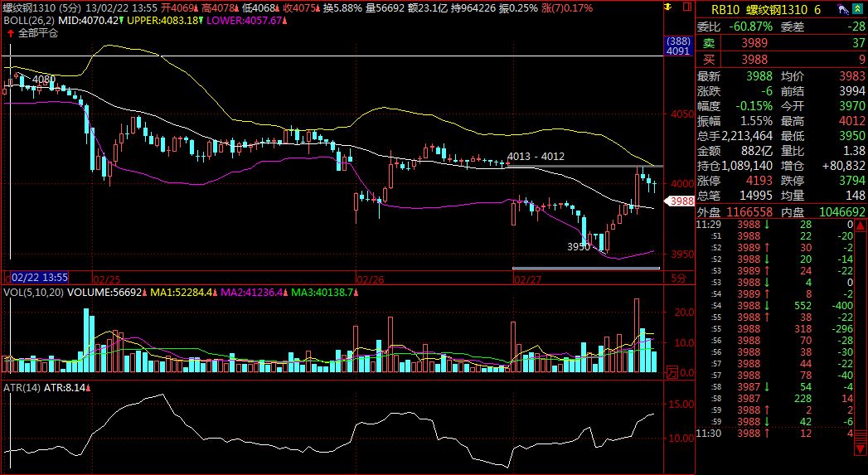Click the 总手 2,213,464 value
The height and width of the screenshot is (475, 868).
747,136
